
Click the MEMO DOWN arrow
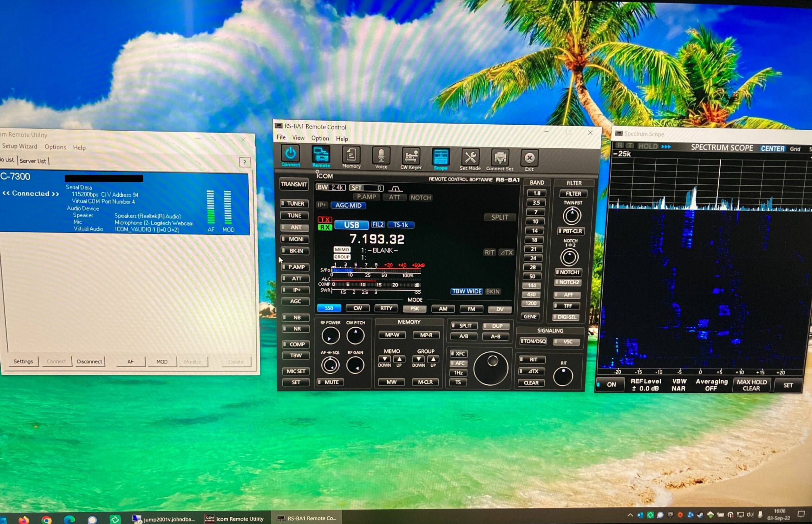(384, 359)
